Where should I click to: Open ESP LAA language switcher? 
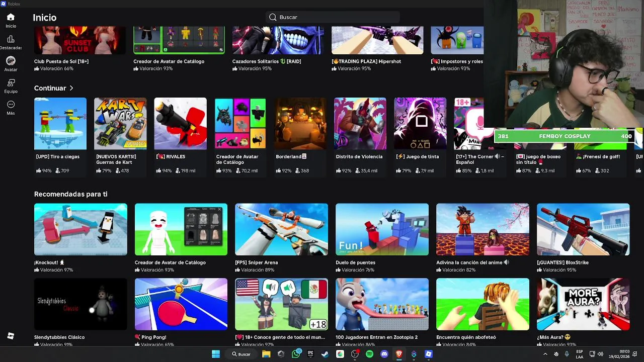[x=580, y=354]
